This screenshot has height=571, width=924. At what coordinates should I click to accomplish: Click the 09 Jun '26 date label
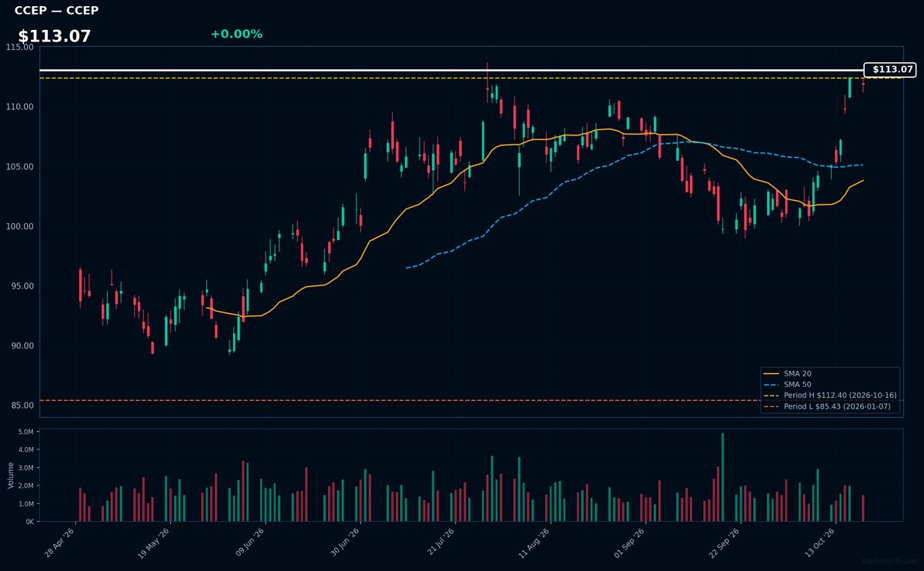click(x=249, y=543)
